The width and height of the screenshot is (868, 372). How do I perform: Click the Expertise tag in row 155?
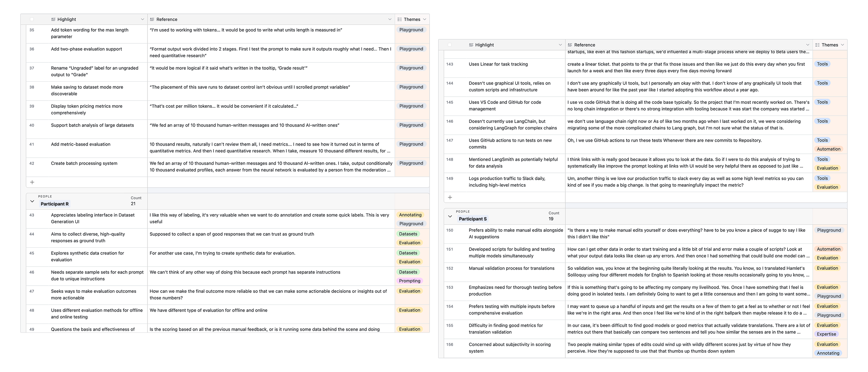[x=826, y=334]
